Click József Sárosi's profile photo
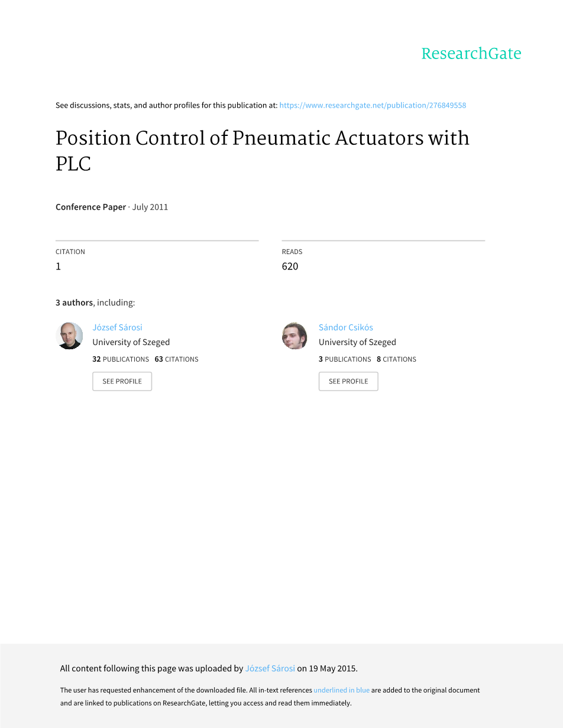 69,336
